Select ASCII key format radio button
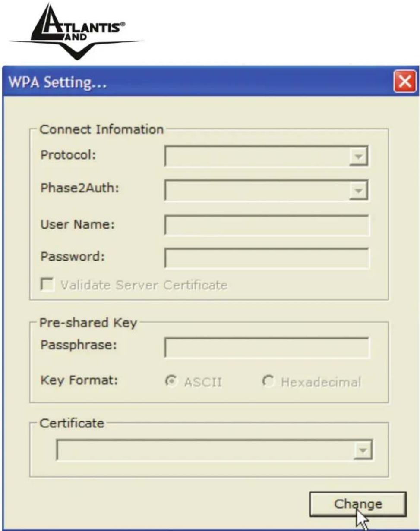Image resolution: width=420 pixels, height=531 pixels. click(170, 382)
